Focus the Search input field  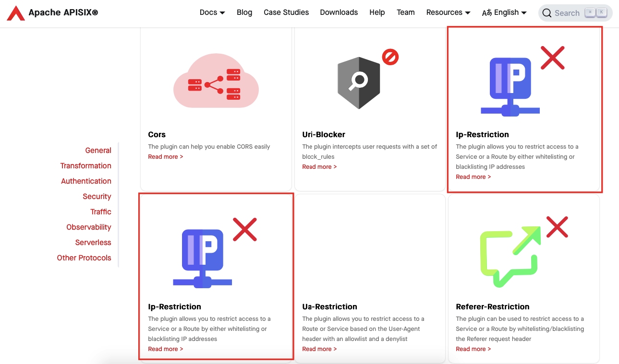575,13
